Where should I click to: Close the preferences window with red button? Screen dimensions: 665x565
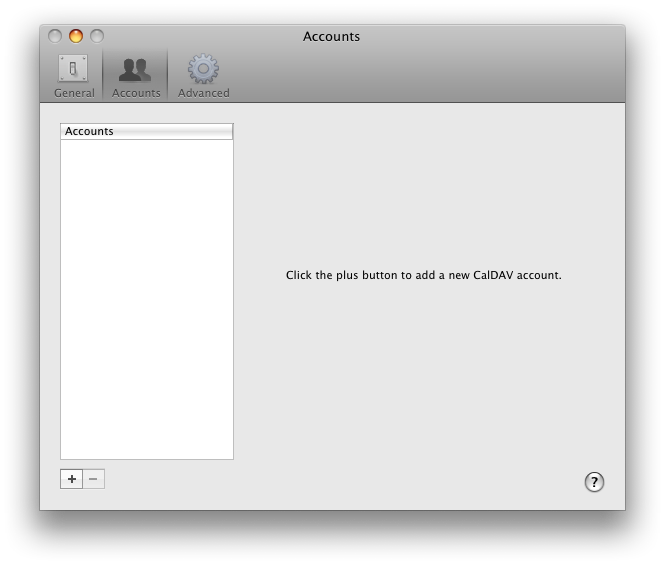[x=55, y=36]
